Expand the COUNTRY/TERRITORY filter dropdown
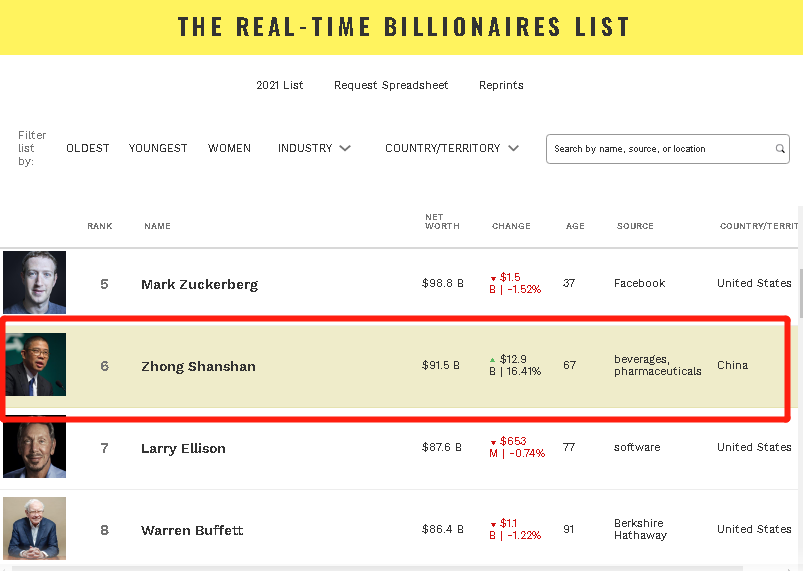 point(452,148)
